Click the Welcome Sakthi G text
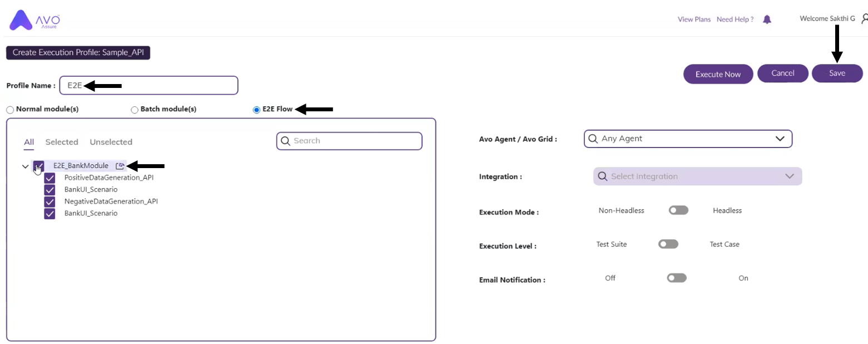The height and width of the screenshot is (344, 868). click(827, 18)
